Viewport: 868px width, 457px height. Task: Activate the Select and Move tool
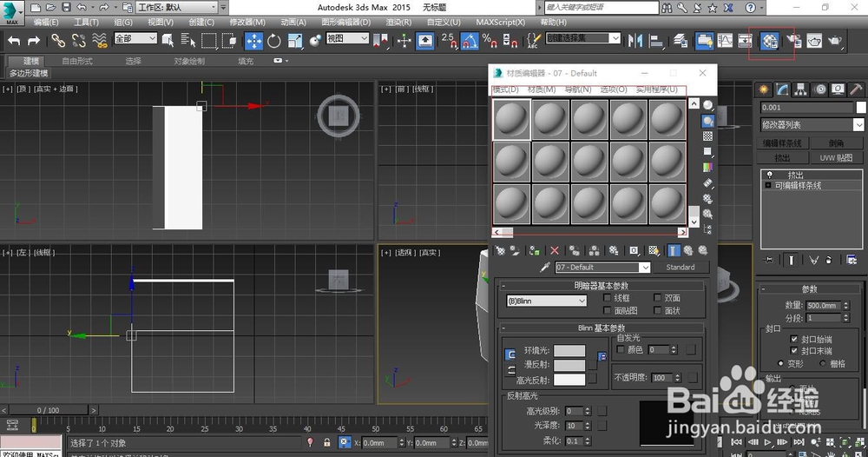click(254, 41)
